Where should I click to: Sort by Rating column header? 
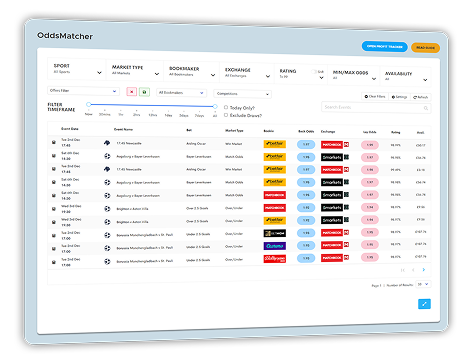point(395,132)
